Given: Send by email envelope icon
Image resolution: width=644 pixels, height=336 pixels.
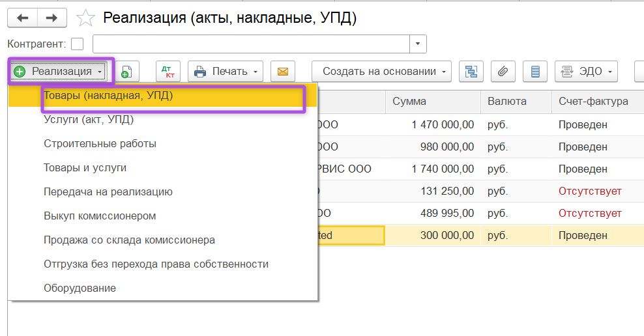Looking at the screenshot, I should pos(283,72).
